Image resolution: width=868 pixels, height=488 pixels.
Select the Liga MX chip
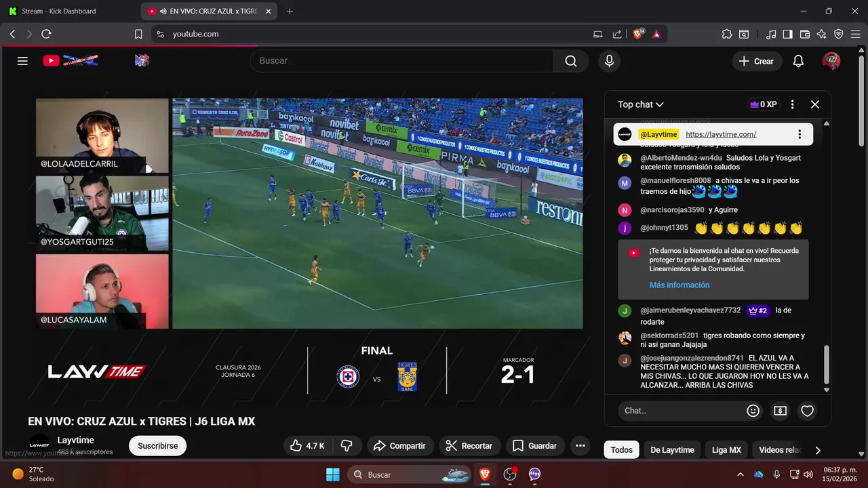click(x=726, y=450)
